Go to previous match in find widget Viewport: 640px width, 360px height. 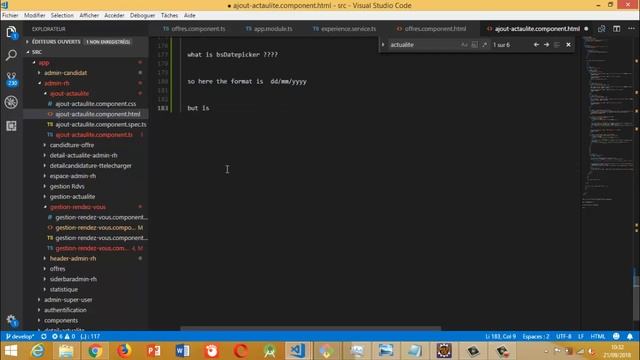[536, 45]
